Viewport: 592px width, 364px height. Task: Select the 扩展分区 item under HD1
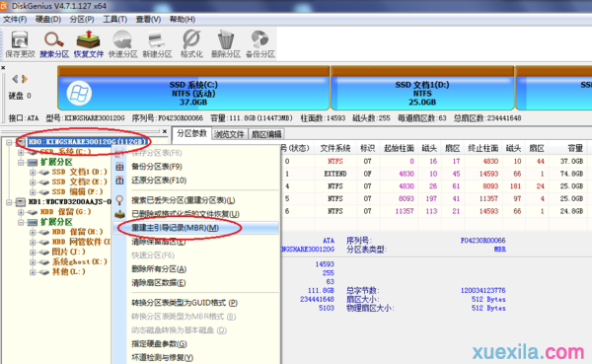click(56, 222)
